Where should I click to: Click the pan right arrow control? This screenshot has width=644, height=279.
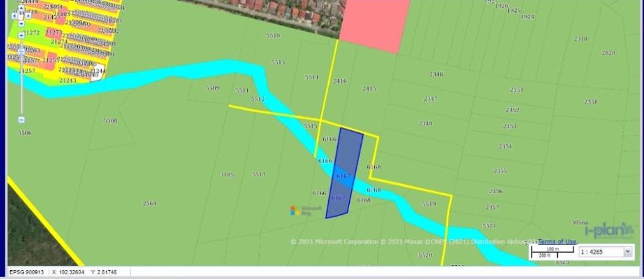click(x=28, y=16)
